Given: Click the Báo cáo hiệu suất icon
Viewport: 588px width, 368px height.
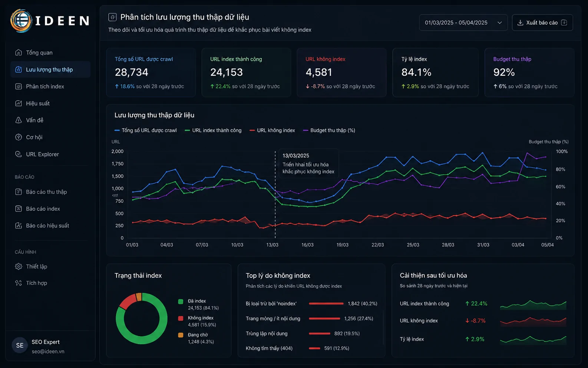Looking at the screenshot, I should (x=19, y=226).
